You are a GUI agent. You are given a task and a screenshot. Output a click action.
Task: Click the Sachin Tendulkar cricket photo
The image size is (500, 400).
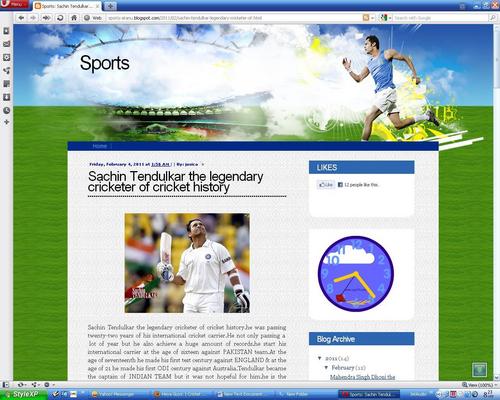[x=187, y=263]
